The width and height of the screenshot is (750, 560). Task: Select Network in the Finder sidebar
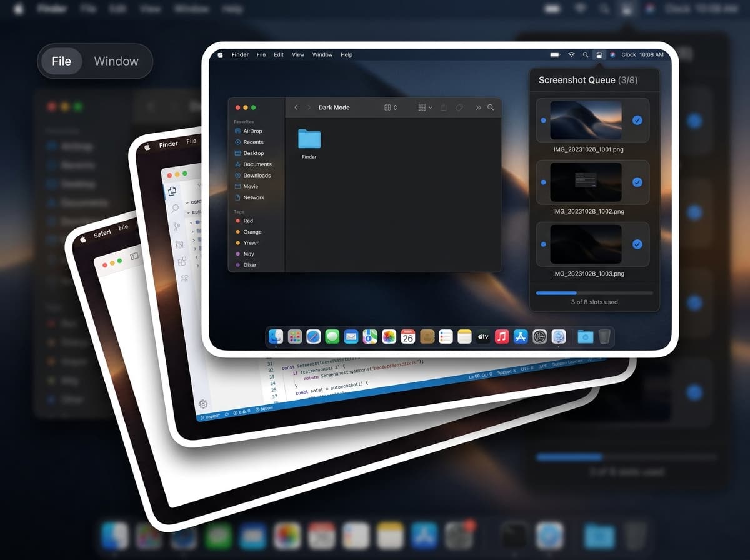pos(257,197)
